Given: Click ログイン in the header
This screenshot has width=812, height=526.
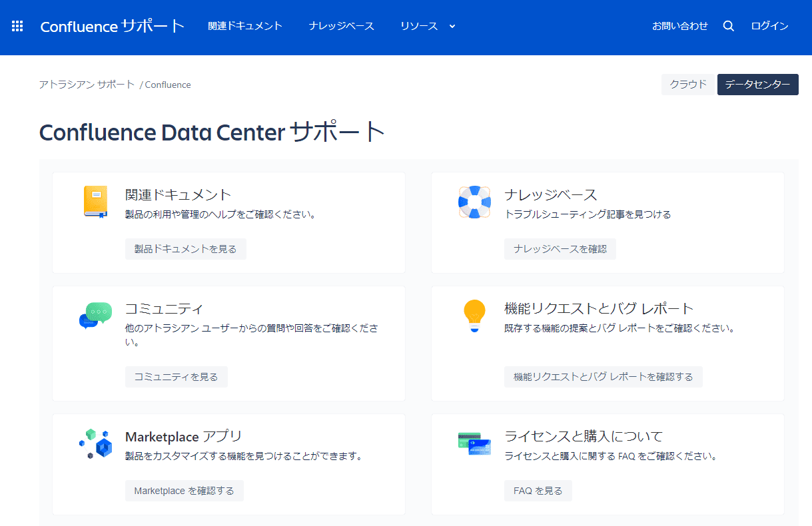Looking at the screenshot, I should [x=769, y=26].
